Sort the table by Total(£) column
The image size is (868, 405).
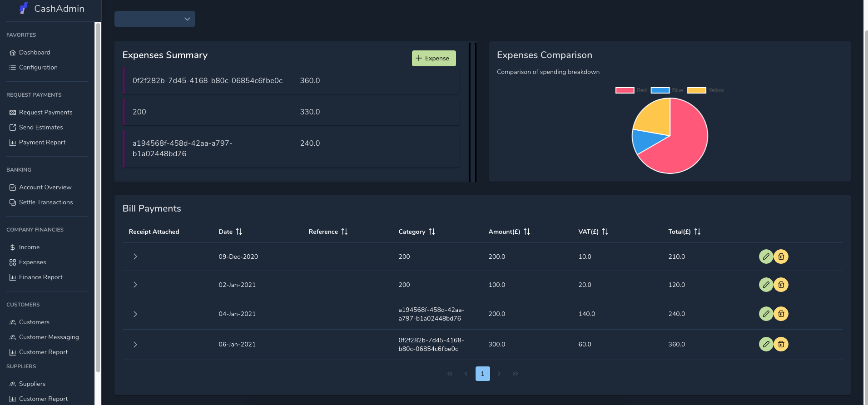tap(697, 232)
